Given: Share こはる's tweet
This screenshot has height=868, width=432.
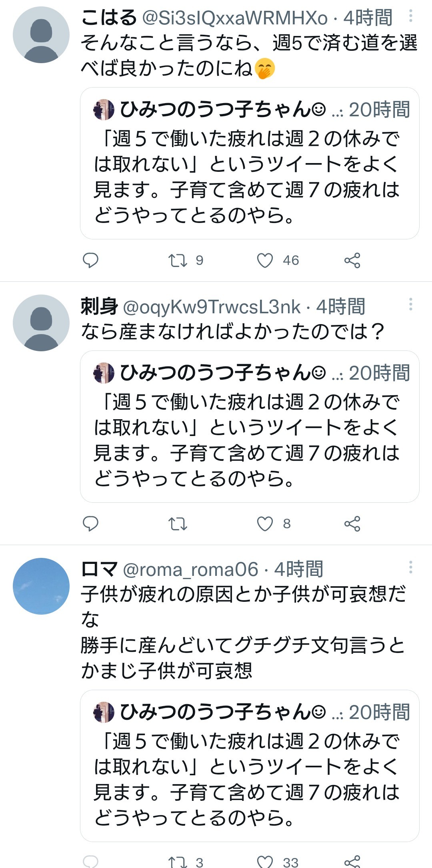Looking at the screenshot, I should [x=352, y=260].
